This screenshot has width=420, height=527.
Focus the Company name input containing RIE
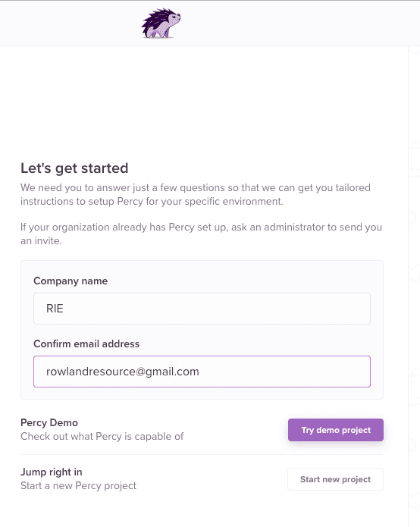click(202, 309)
